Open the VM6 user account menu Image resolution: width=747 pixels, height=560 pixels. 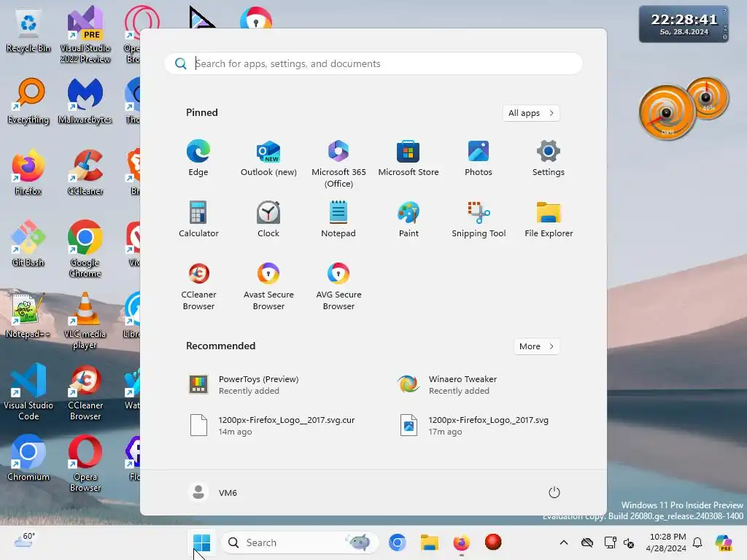click(x=213, y=492)
